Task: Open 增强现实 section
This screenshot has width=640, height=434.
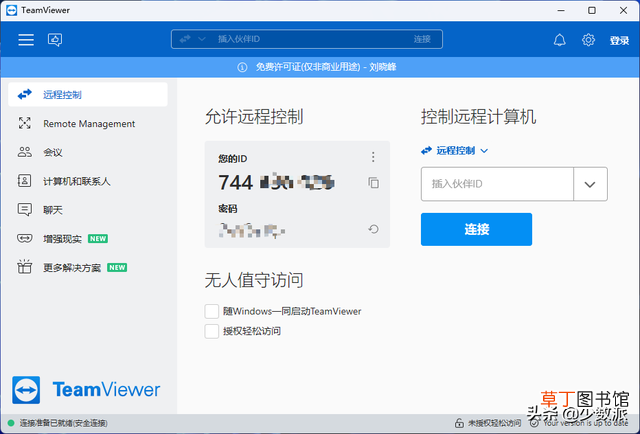Action: click(88, 238)
